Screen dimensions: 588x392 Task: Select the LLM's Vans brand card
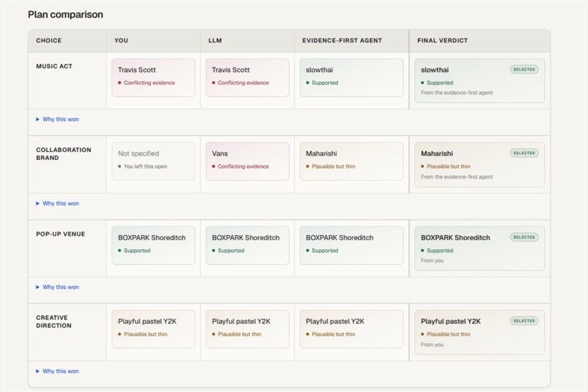point(247,161)
